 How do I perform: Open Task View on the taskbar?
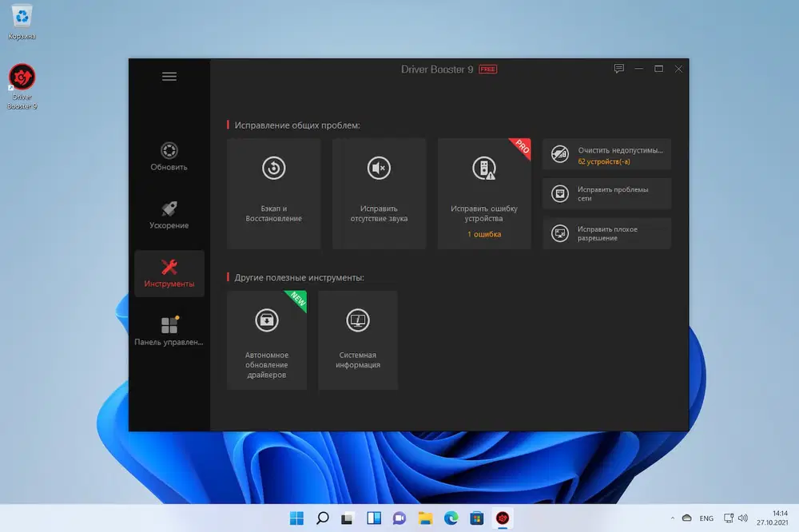(348, 518)
